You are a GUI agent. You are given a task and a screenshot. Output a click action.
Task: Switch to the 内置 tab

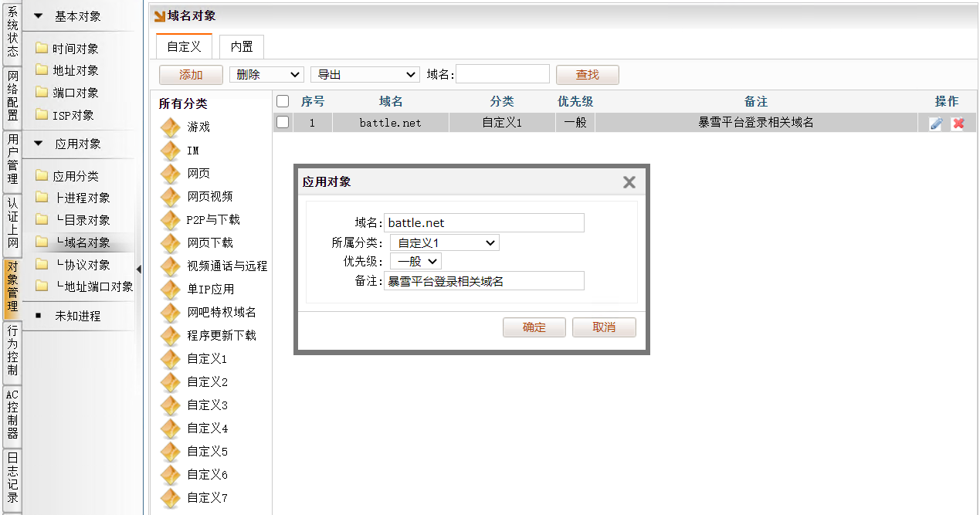coord(242,47)
